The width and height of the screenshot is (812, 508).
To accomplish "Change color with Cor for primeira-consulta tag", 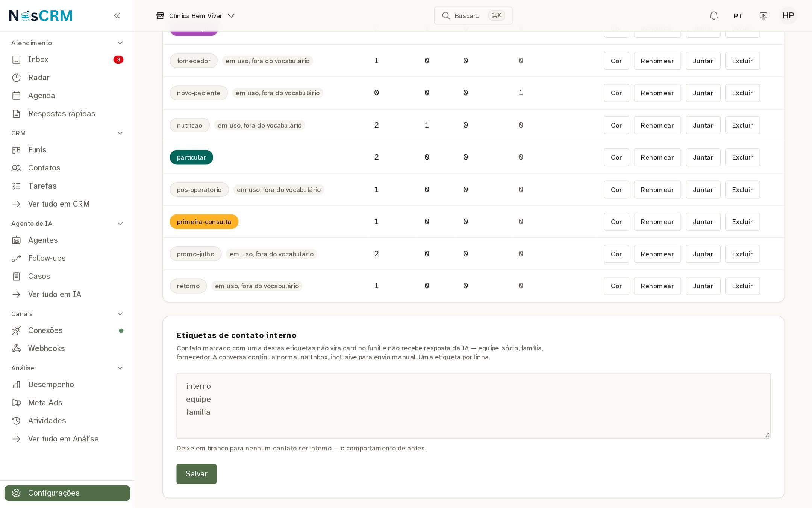I will [616, 222].
